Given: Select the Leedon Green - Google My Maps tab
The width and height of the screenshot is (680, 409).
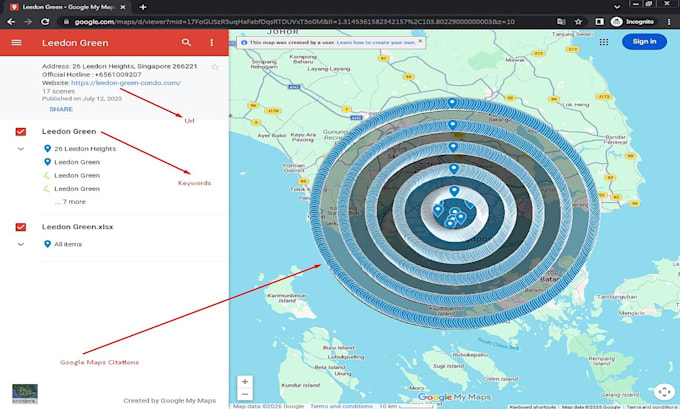Looking at the screenshot, I should [x=67, y=7].
